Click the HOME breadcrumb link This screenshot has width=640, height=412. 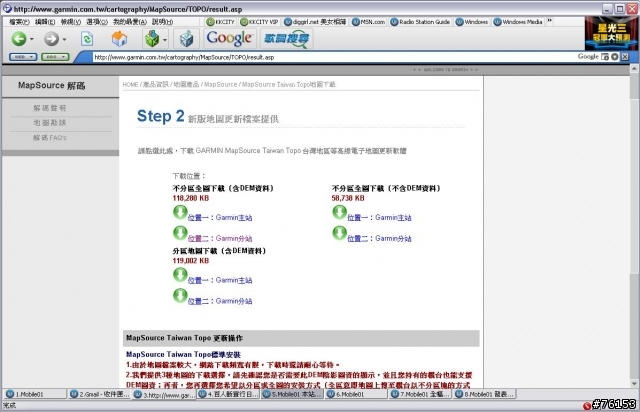pos(130,85)
